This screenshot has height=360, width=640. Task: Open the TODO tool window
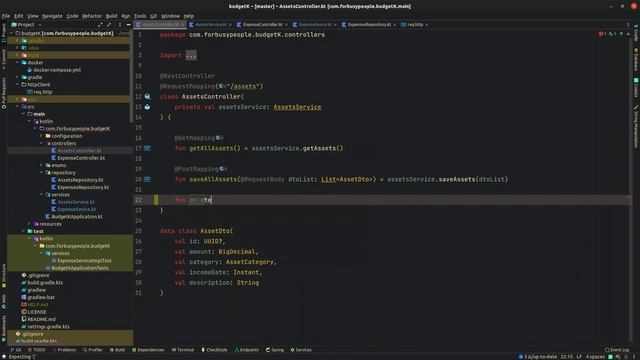(x=37, y=350)
